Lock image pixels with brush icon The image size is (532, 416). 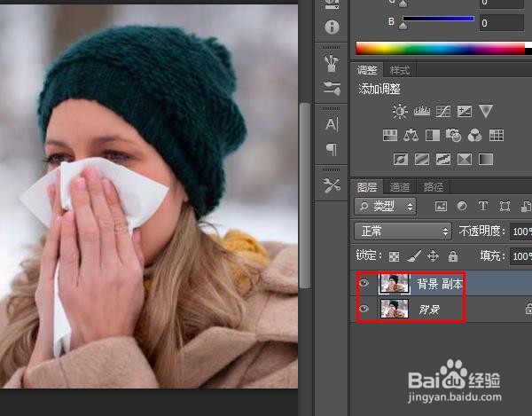[x=414, y=256]
